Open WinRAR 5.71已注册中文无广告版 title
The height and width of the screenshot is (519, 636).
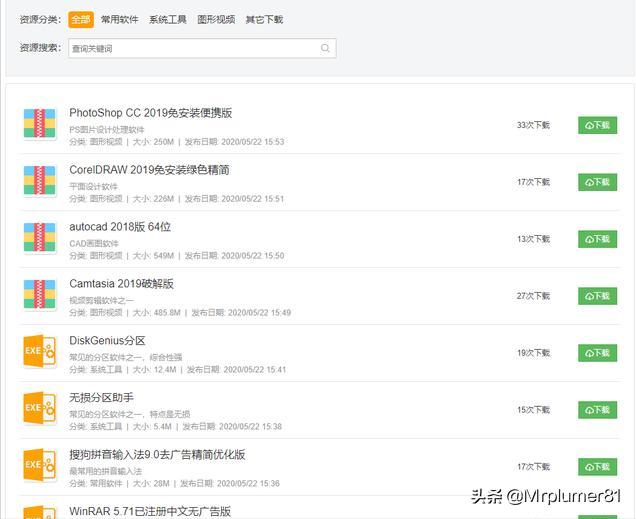point(150,511)
